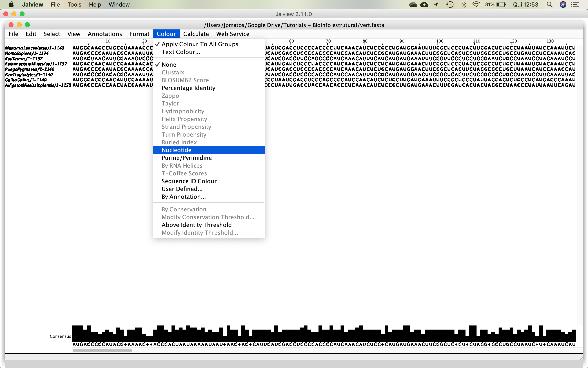Open the View menu
Image resolution: width=588 pixels, height=368 pixels.
[74, 34]
